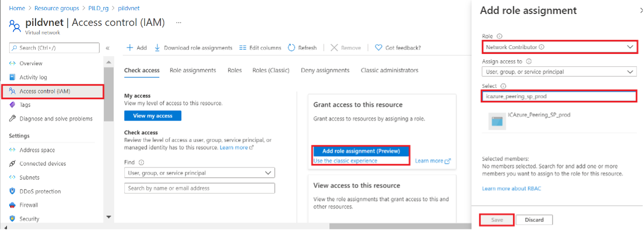The width and height of the screenshot is (644, 231).
Task: Click Use the classic experience link
Action: tap(345, 160)
